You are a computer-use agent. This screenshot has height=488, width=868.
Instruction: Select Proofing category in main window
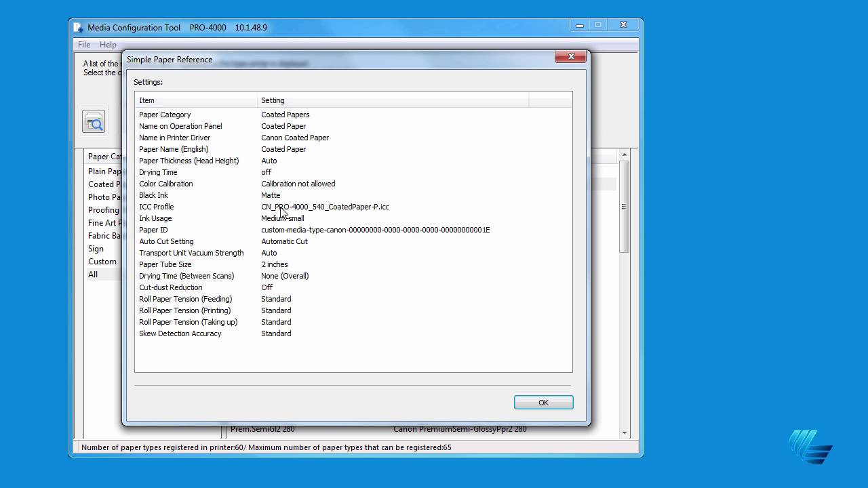pos(104,210)
